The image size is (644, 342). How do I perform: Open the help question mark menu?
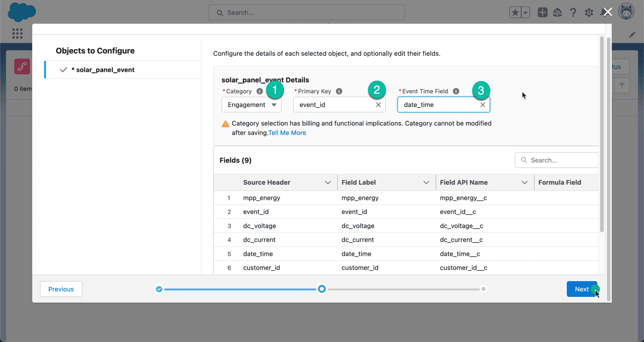573,13
